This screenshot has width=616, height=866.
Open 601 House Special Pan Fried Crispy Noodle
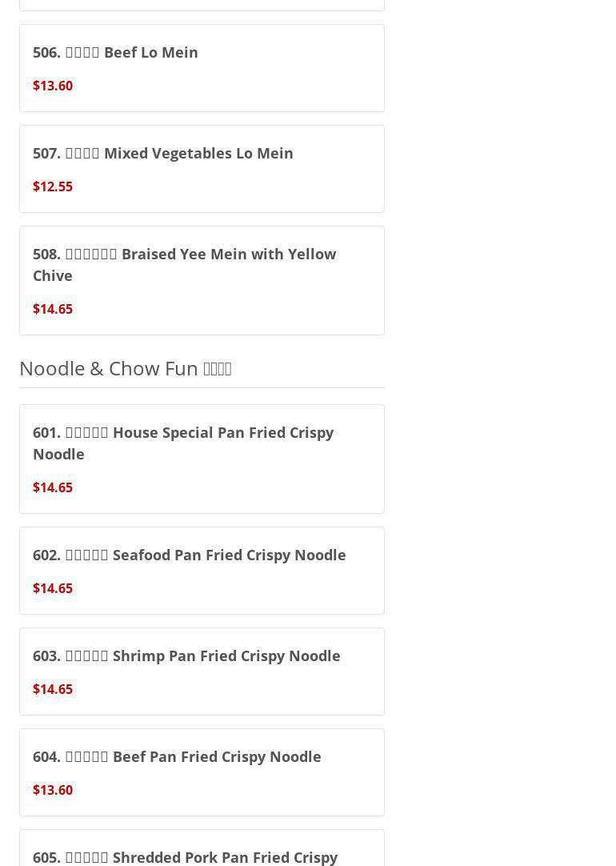[182, 443]
